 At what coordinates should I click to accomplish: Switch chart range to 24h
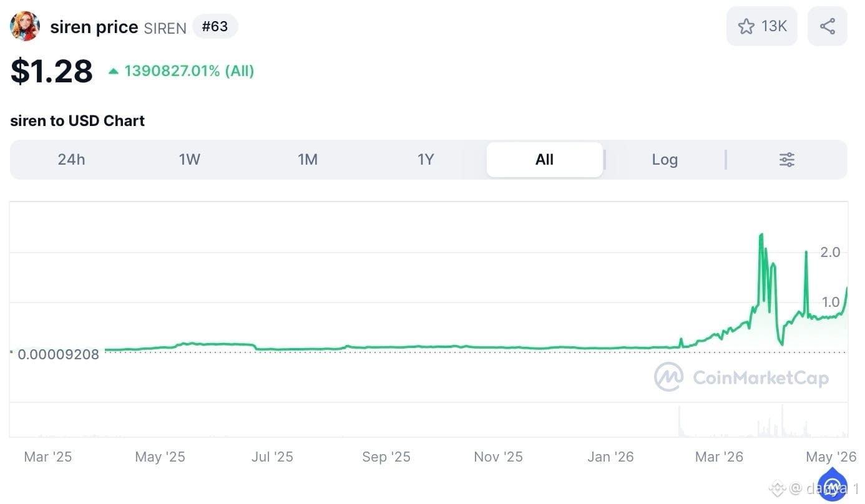[71, 160]
